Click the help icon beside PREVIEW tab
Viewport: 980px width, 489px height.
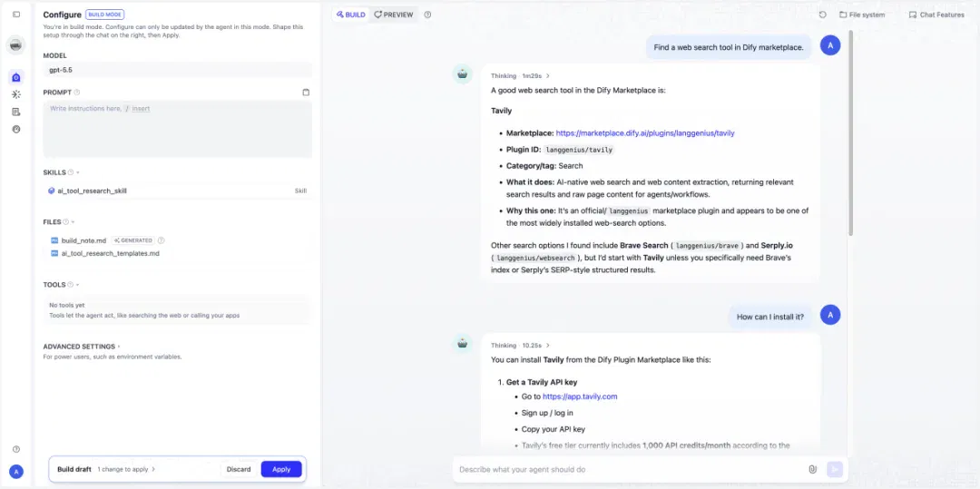(x=427, y=15)
